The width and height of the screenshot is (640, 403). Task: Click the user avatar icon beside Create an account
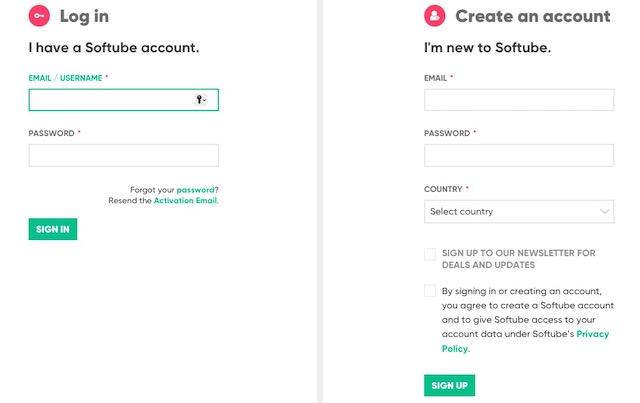pos(434,16)
